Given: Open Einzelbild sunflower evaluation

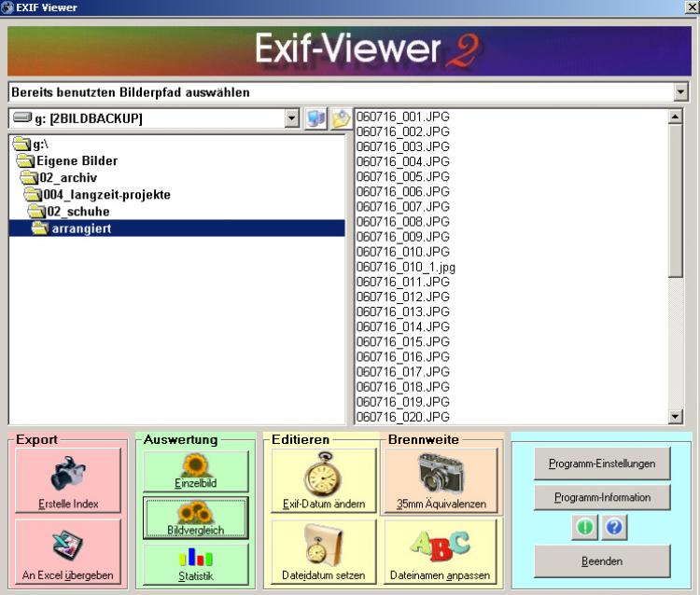Looking at the screenshot, I should 195,471.
